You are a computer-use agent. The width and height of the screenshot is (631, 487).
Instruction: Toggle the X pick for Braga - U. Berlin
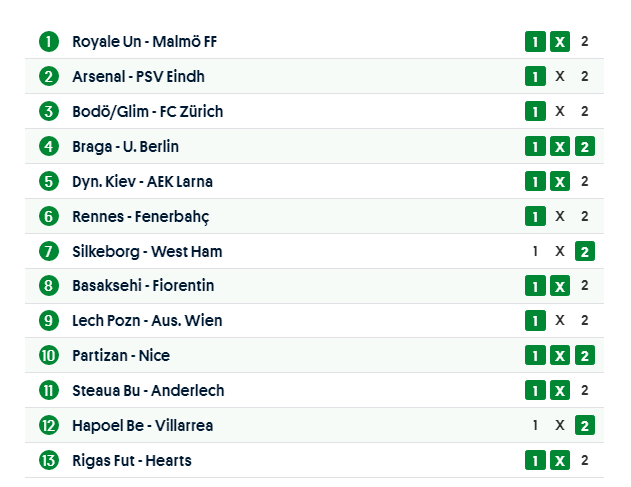560,147
